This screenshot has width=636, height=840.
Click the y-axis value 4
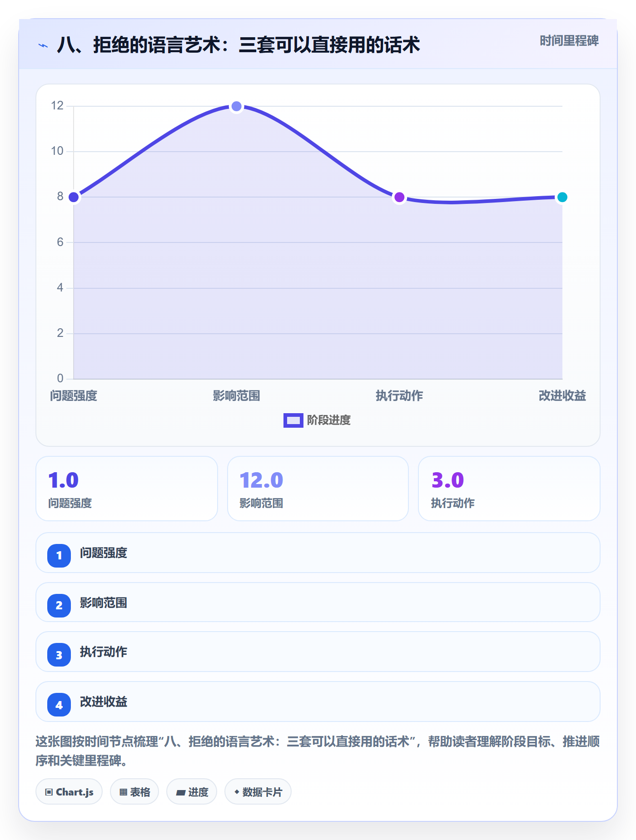60,287
